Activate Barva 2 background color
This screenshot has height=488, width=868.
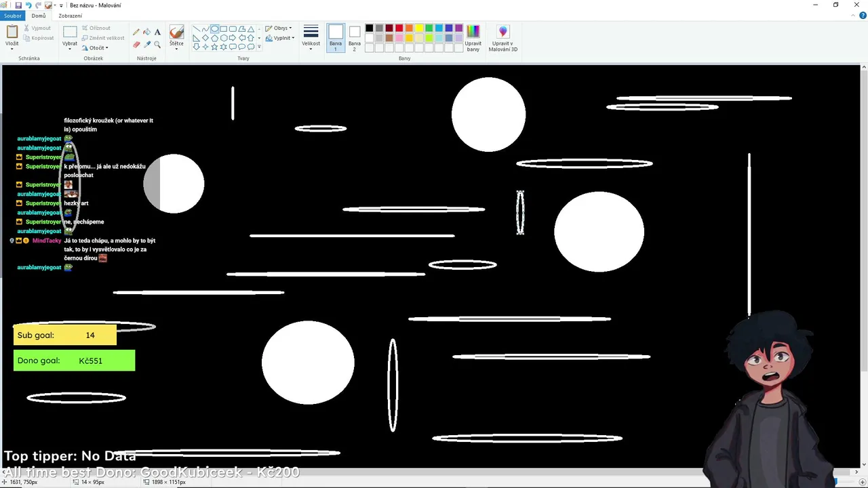pyautogui.click(x=355, y=38)
